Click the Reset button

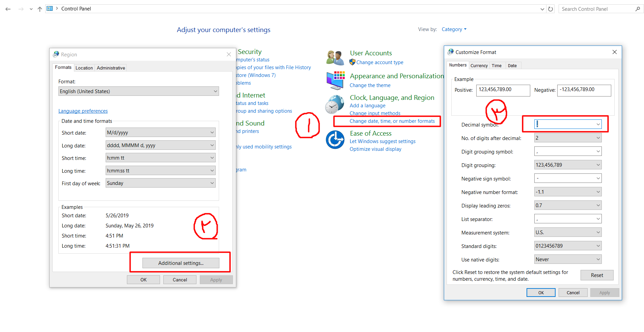click(597, 275)
